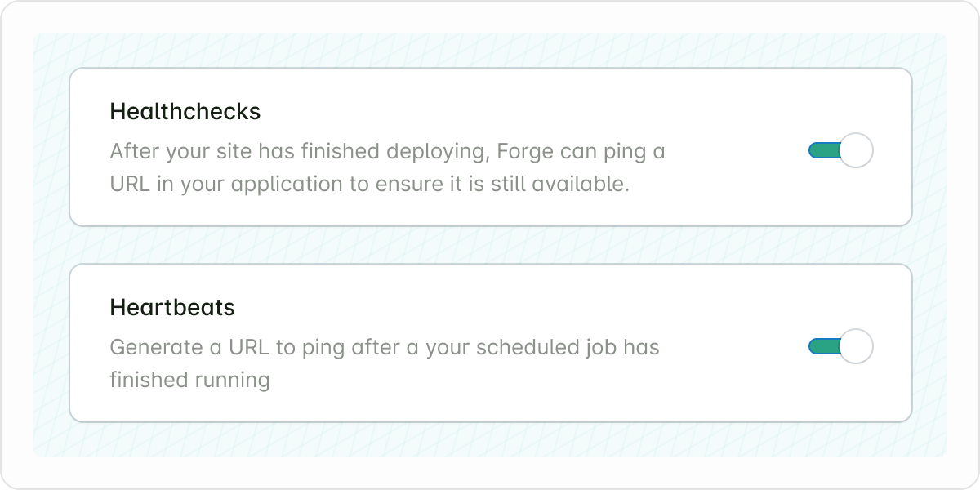This screenshot has width=980, height=490.
Task: Click the Heartbeats heading
Action: [x=172, y=308]
